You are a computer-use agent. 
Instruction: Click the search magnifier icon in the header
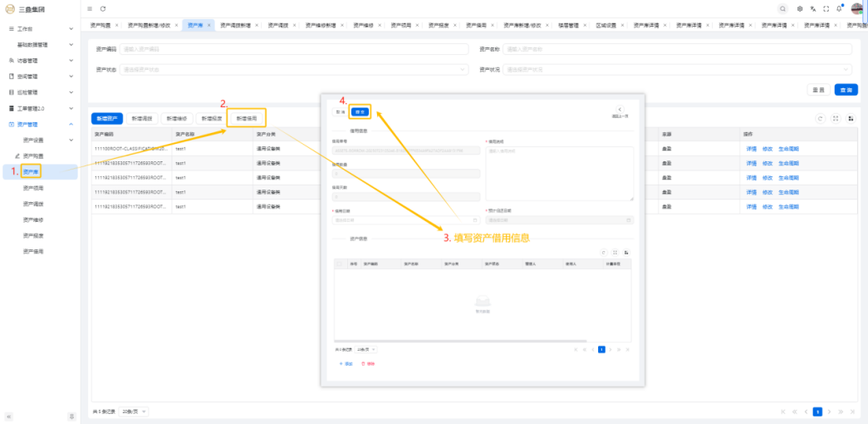[782, 8]
